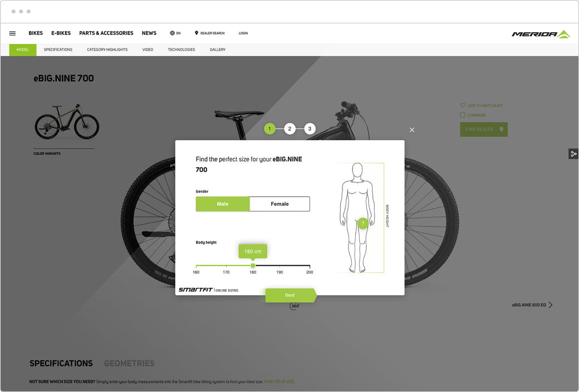The image size is (579, 392).
Task: Open the 360 degree view icon
Action: click(295, 306)
